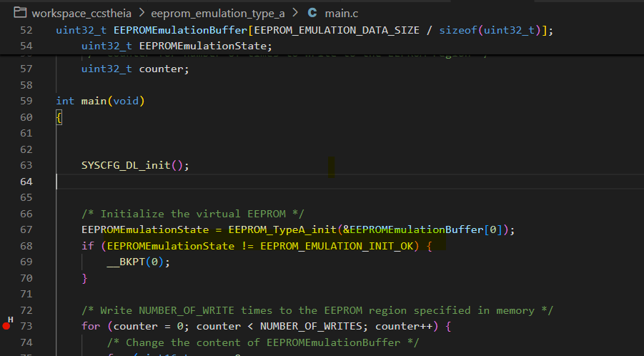Click sticky header line EEPROMEmulationBuffer declaration
644x356 pixels.
[304, 31]
